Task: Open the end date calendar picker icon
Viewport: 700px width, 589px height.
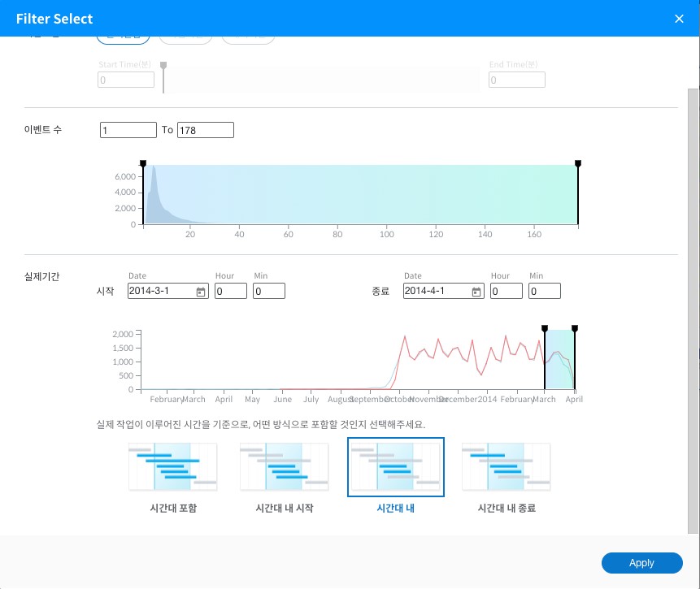Action: 476,292
